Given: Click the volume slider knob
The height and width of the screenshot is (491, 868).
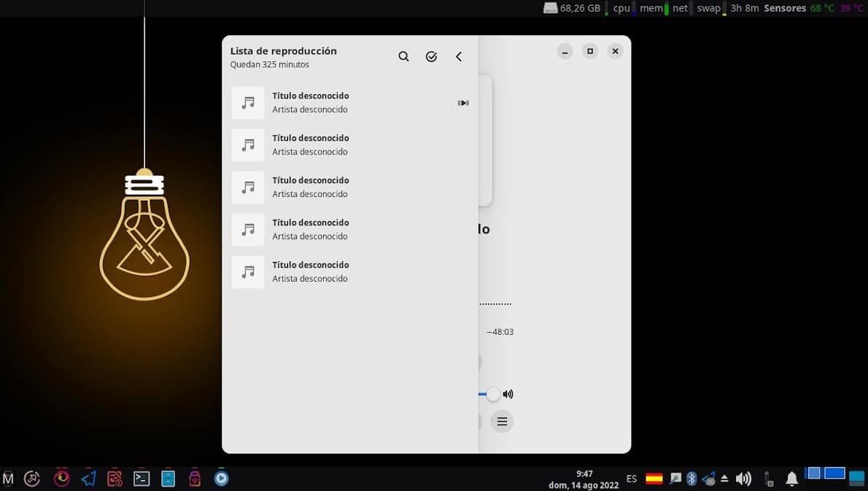Looking at the screenshot, I should 494,394.
